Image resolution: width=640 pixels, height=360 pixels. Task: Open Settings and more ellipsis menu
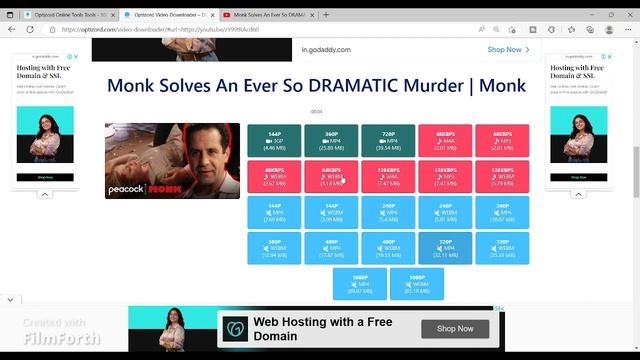[628, 29]
